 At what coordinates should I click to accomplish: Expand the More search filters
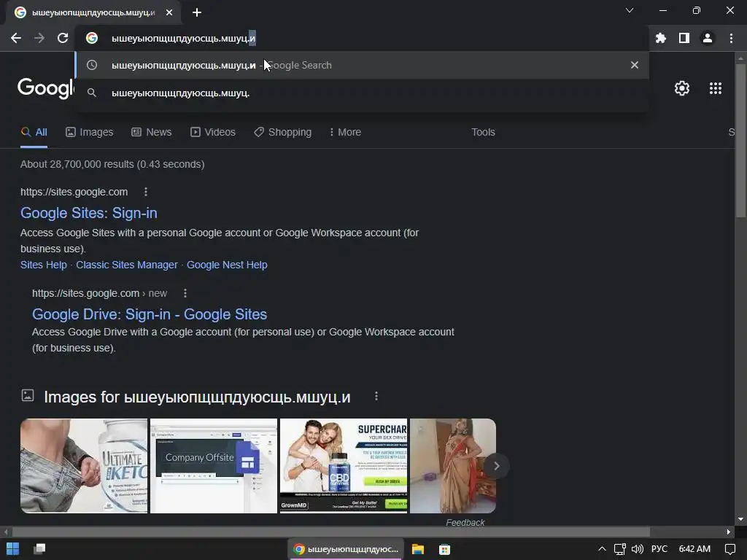click(345, 132)
